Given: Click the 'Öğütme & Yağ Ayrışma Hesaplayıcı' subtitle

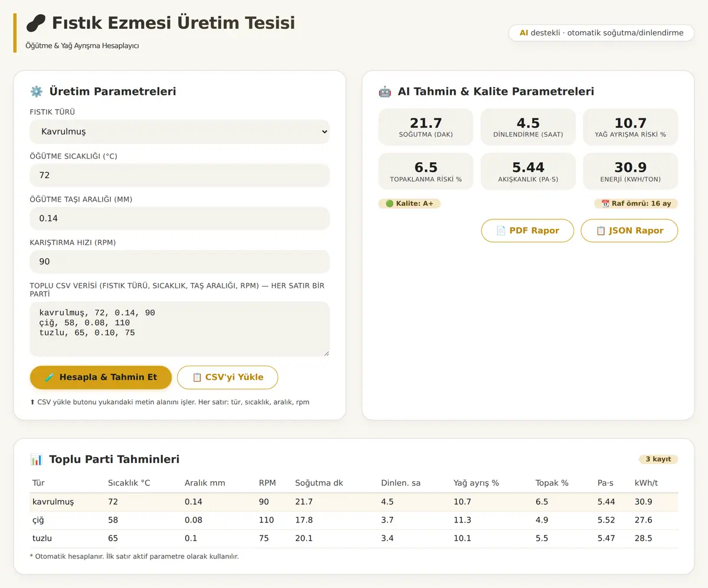Looking at the screenshot, I should click(x=82, y=45).
